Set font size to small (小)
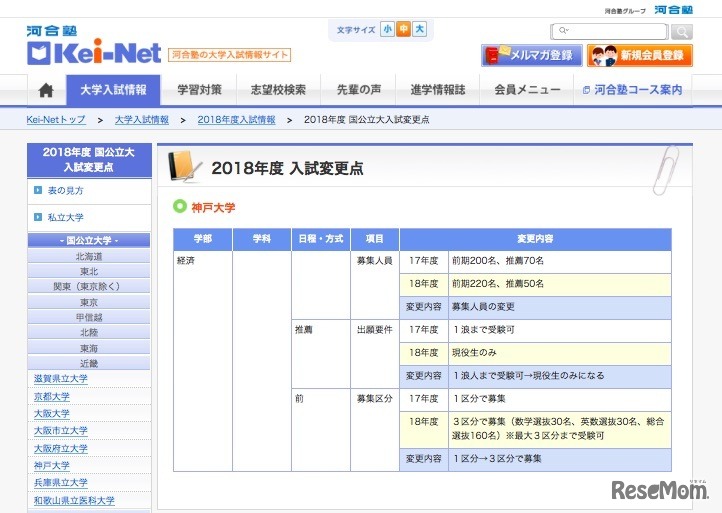The height and width of the screenshot is (513, 722). (x=388, y=29)
